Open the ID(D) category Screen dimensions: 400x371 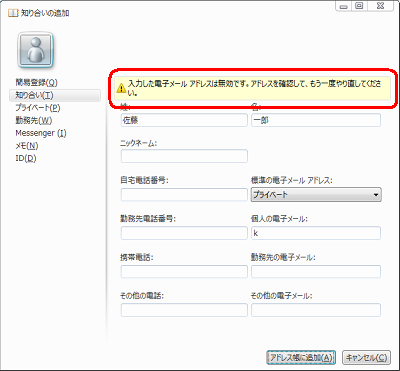(26, 158)
